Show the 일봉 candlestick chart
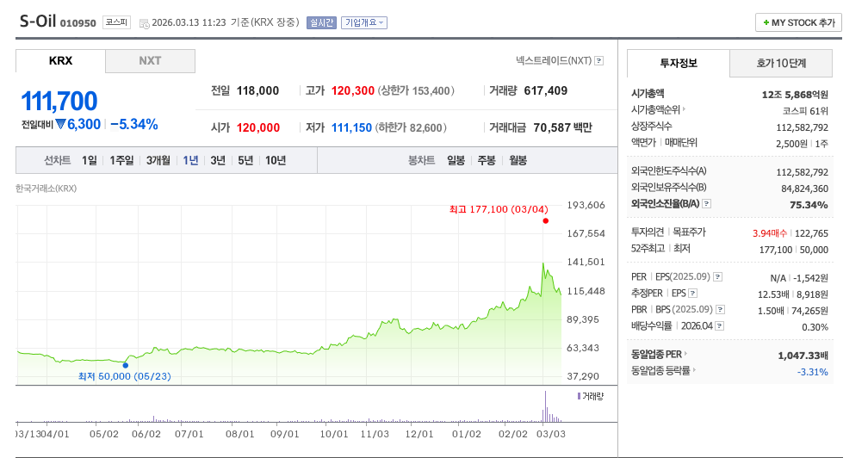Viewport: 868px width, 458px height. [456, 160]
